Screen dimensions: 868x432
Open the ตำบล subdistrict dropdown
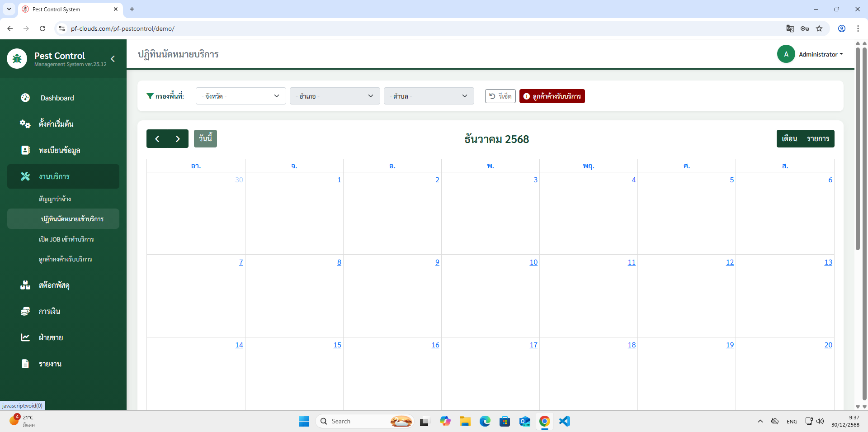pyautogui.click(x=429, y=96)
